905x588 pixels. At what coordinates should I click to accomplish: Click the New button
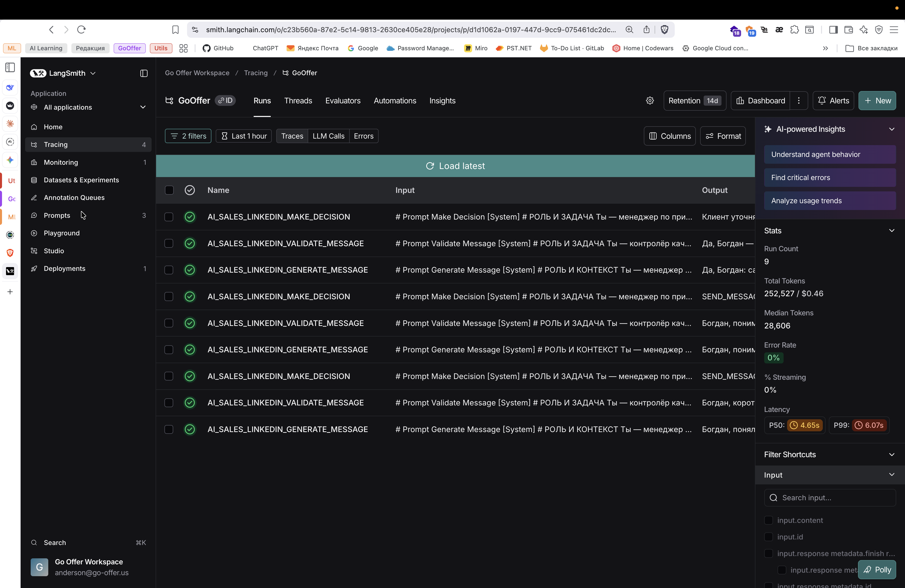pos(877,100)
